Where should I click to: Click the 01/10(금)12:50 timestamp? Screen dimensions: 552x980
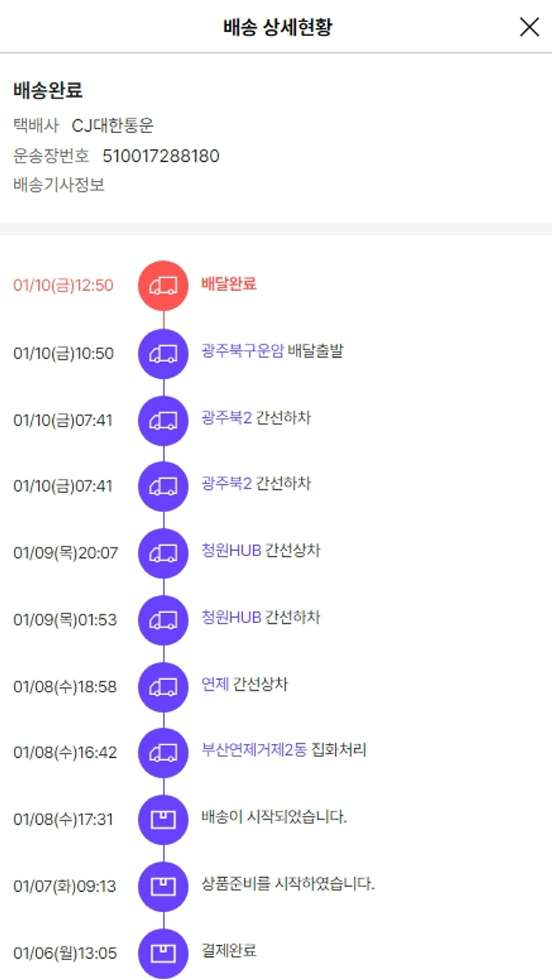(63, 285)
